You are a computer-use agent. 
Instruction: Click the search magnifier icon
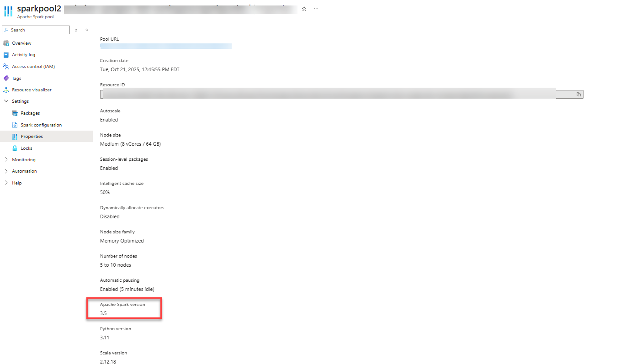(x=6, y=30)
